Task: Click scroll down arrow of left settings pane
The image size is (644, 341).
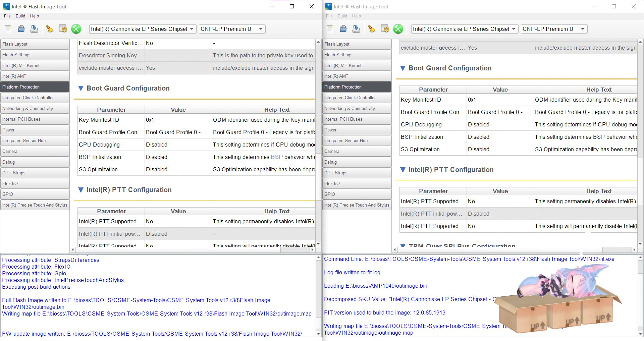Action: pos(318,244)
